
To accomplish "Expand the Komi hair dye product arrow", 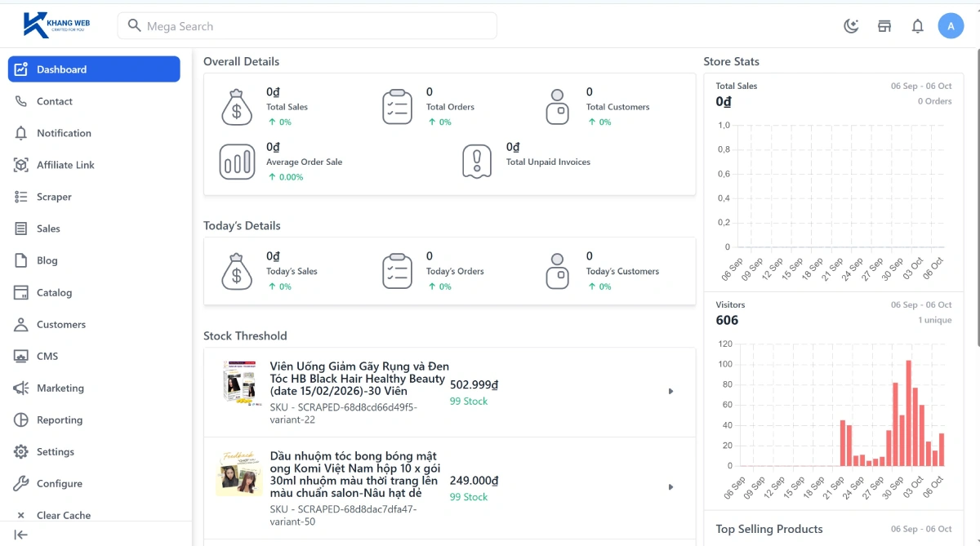I will pos(670,487).
